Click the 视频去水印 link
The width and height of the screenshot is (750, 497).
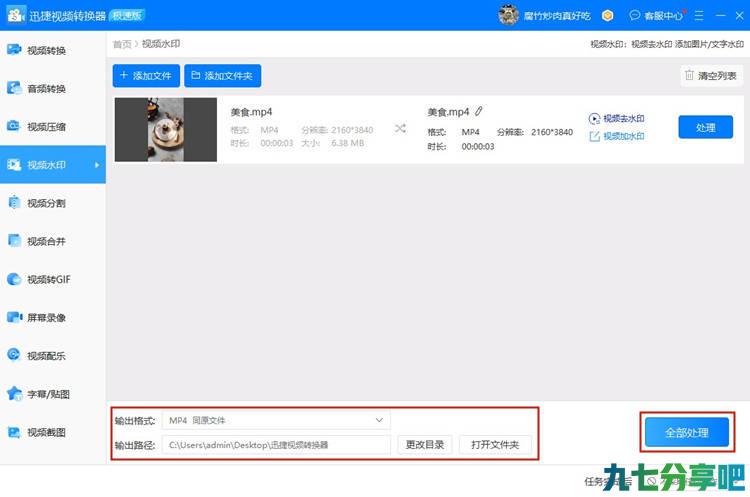(617, 118)
